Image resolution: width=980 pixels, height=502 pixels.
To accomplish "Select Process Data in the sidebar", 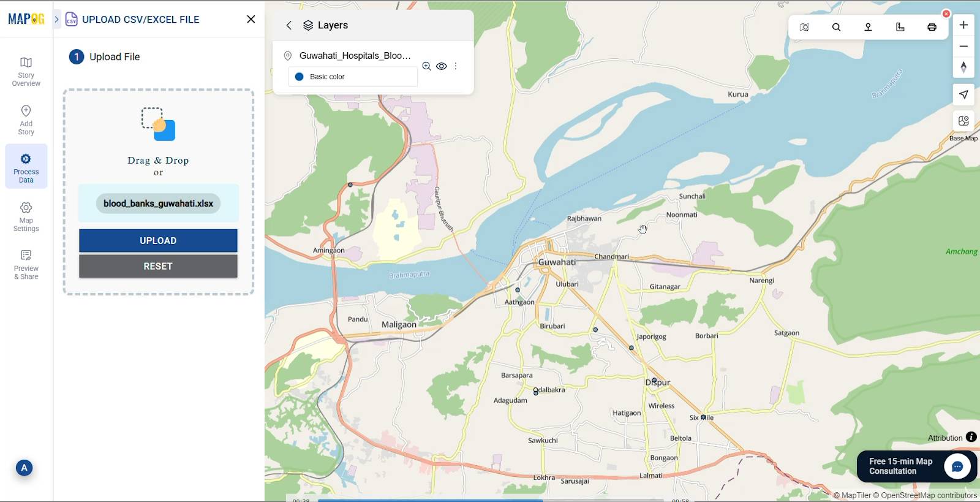I will 26,167.
